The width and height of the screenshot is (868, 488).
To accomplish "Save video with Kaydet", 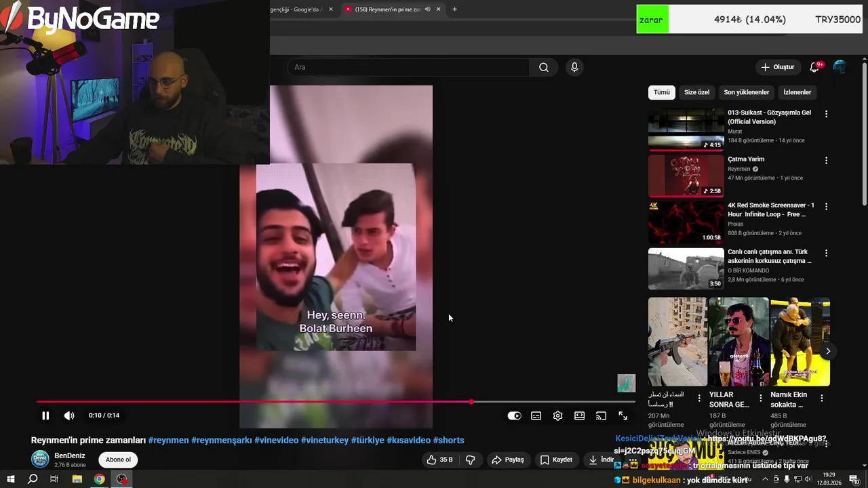I will click(x=556, y=460).
